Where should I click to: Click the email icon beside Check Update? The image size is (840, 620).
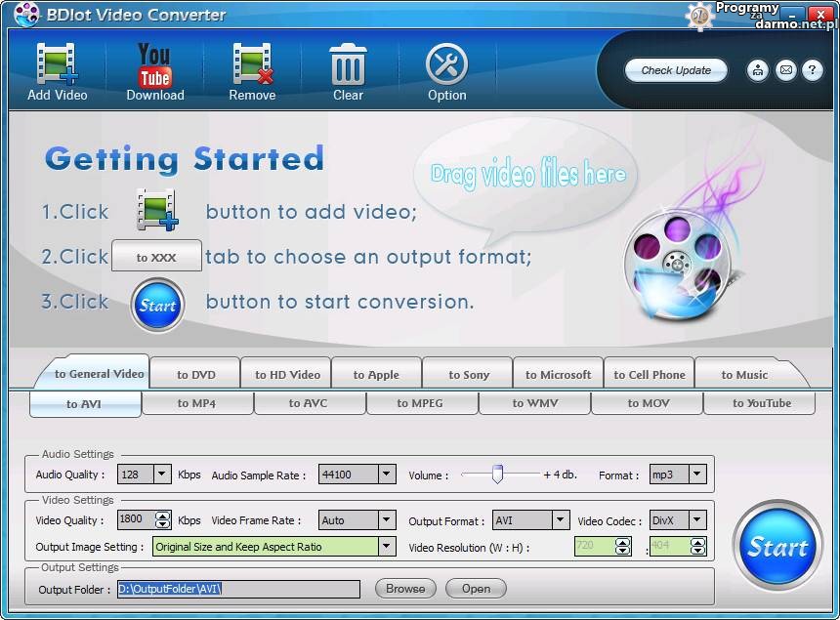tap(785, 70)
